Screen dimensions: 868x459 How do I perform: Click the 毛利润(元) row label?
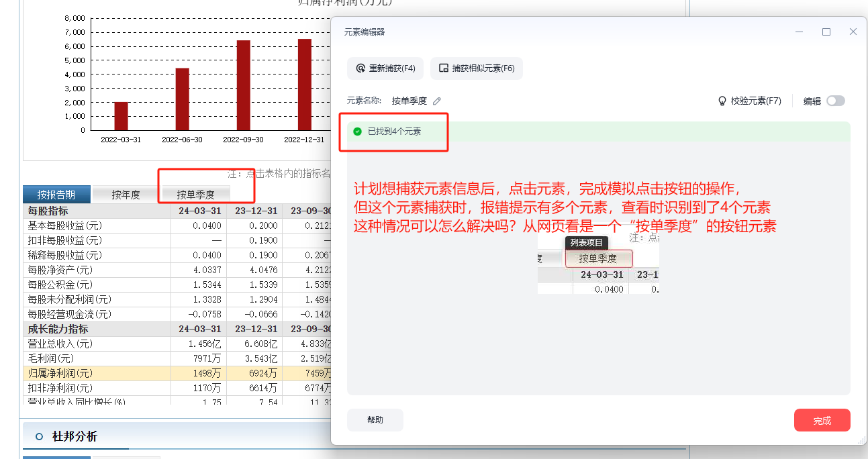50,358
